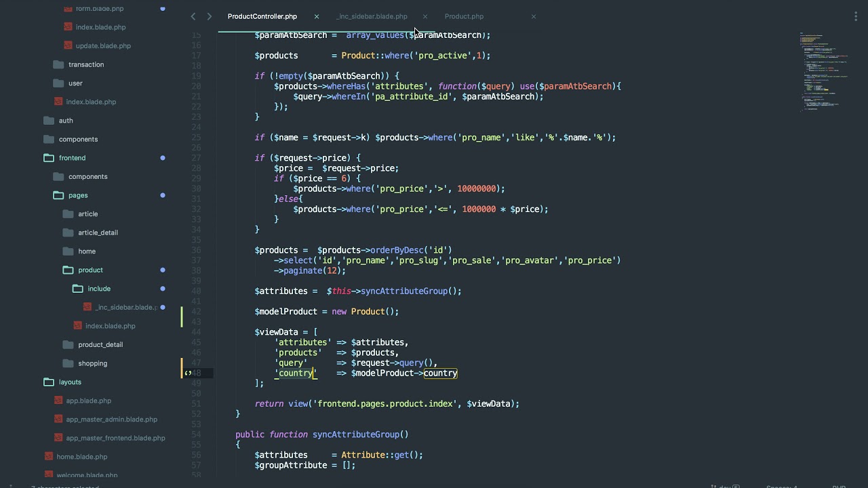Viewport: 868px width, 488px height.
Task: Close the Product.php tab
Action: click(534, 16)
